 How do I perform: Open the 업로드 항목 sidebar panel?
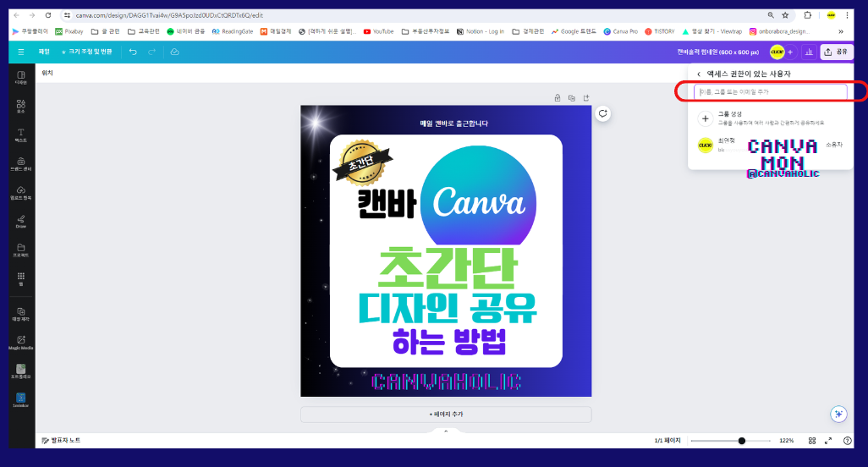[x=21, y=193]
